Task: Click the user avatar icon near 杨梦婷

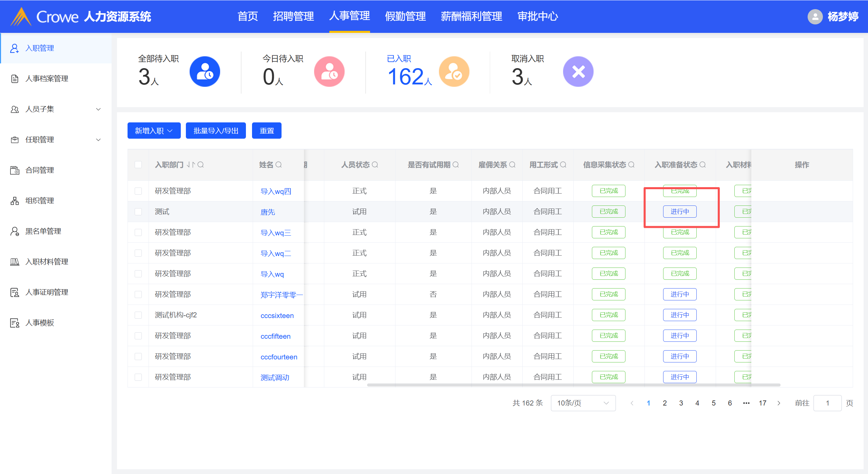Action: point(815,17)
